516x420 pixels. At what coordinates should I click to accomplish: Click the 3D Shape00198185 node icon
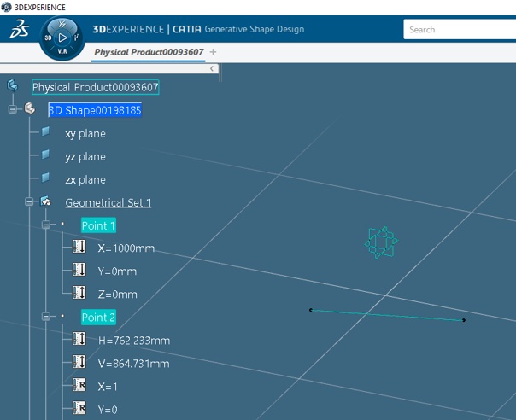pos(30,108)
